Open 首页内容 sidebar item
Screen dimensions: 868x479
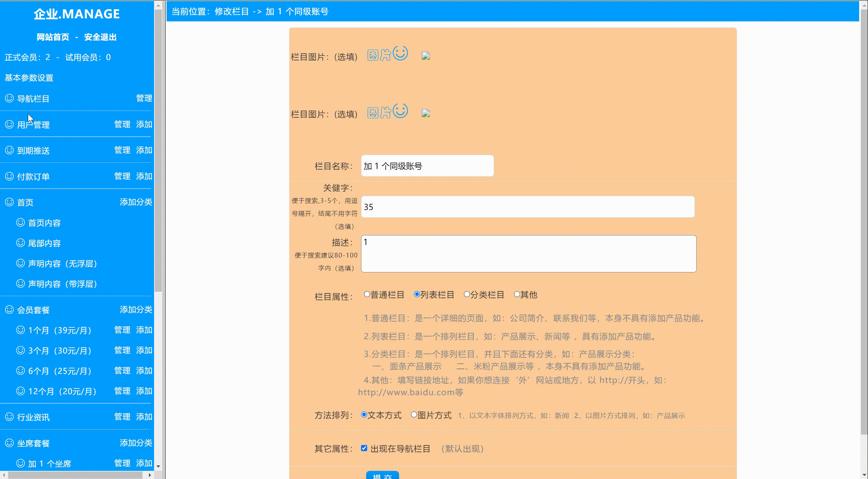point(44,223)
